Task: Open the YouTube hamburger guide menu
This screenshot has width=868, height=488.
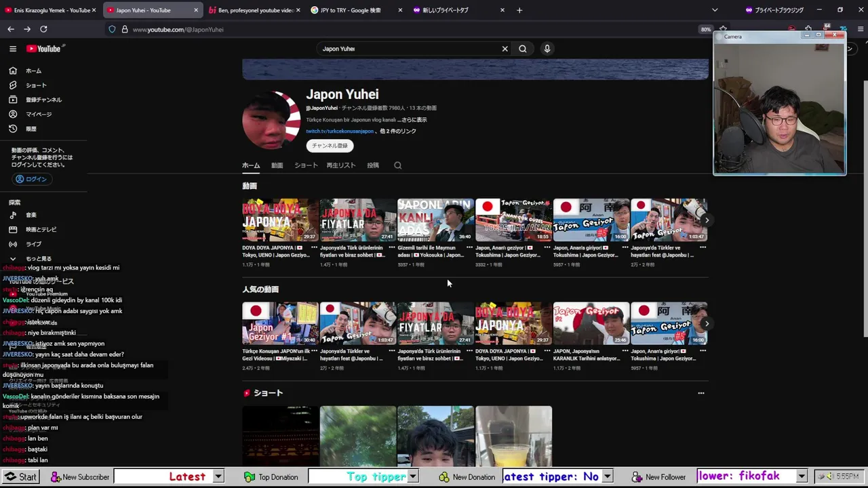Action: coord(12,49)
